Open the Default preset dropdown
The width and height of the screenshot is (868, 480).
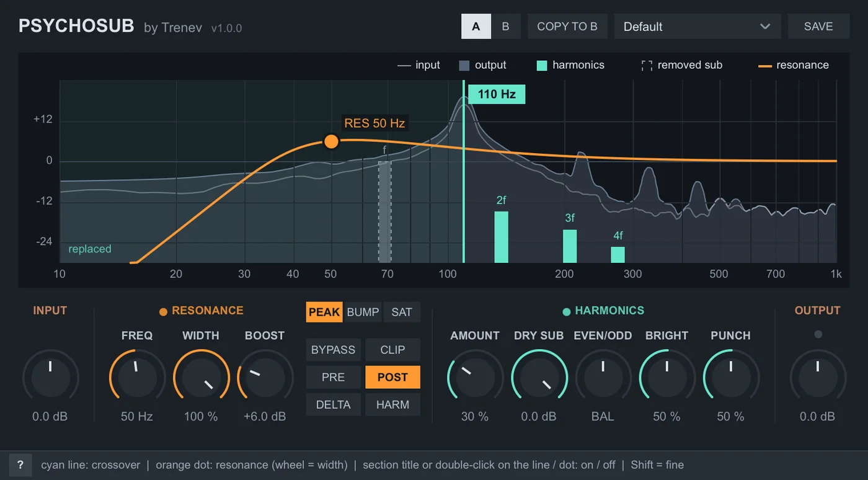pyautogui.click(x=697, y=27)
